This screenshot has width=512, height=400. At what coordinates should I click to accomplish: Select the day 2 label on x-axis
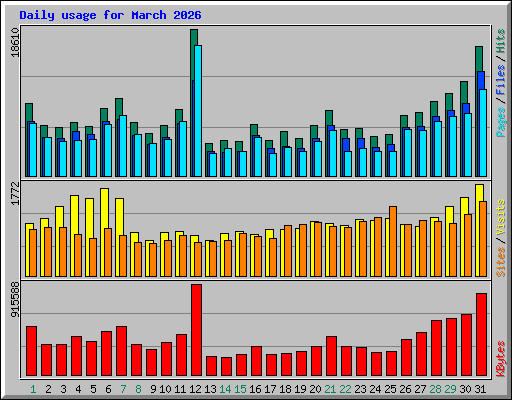coord(48,389)
